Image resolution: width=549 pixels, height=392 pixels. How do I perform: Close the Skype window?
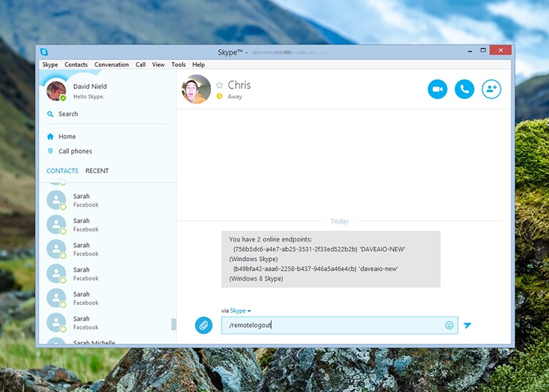[501, 51]
